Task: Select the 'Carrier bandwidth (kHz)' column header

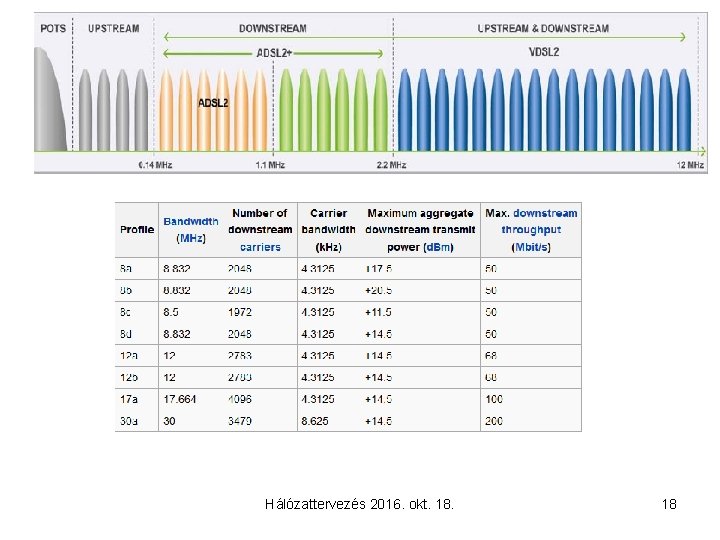Action: pos(328,230)
